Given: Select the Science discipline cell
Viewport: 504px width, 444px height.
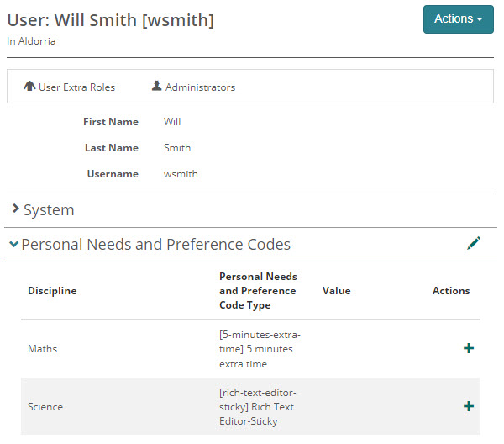Looking at the screenshot, I should [45, 407].
